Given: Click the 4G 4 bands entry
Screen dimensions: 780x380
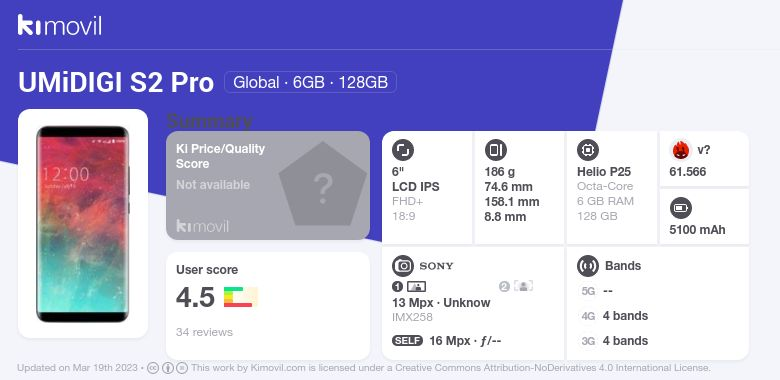Looking at the screenshot, I should [614, 316].
